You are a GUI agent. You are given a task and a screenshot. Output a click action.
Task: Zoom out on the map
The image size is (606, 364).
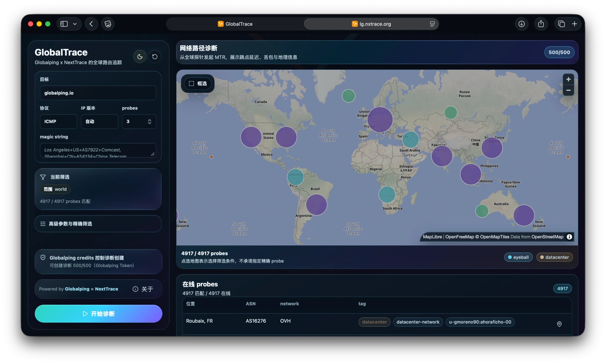[x=568, y=90]
